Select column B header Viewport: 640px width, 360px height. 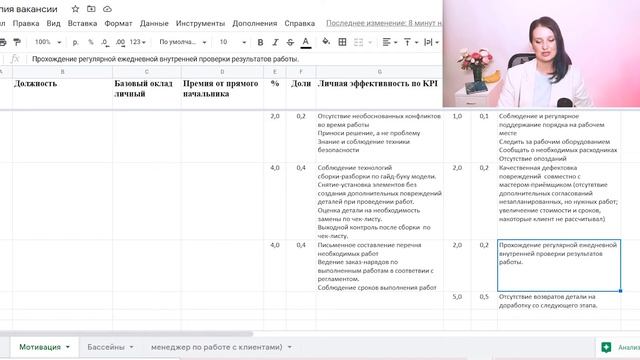pyautogui.click(x=62, y=72)
